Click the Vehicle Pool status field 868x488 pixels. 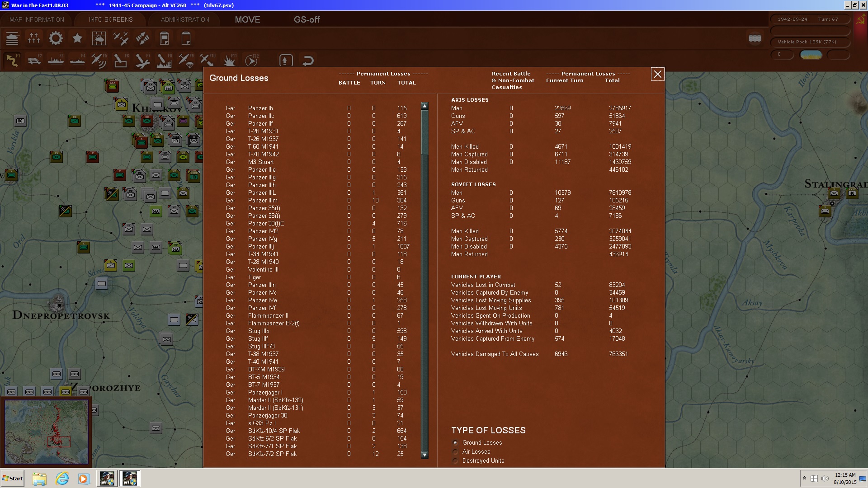pyautogui.click(x=810, y=42)
